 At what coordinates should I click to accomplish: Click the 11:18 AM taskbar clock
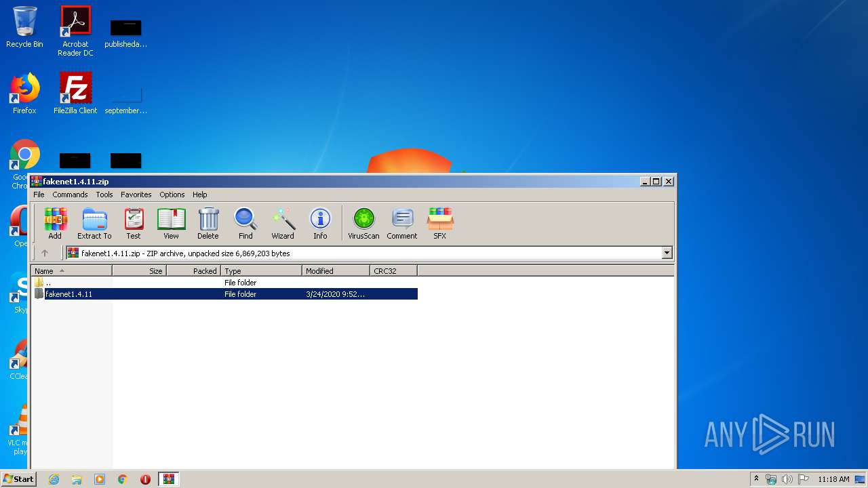click(x=833, y=479)
